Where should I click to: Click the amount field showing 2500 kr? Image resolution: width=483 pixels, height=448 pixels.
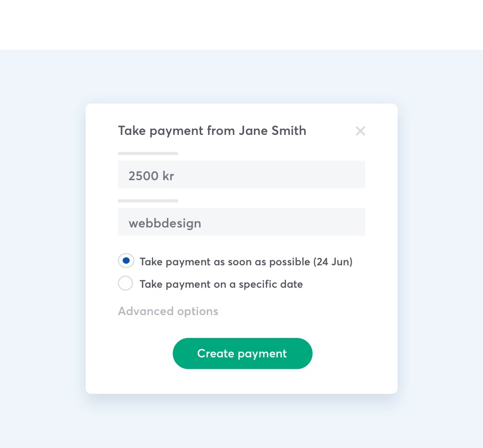(241, 175)
